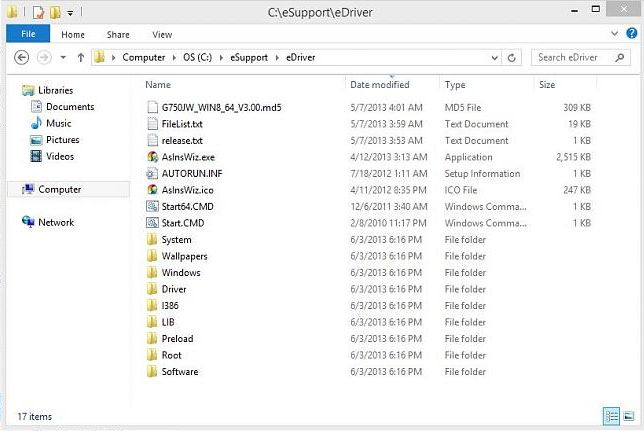The width and height of the screenshot is (644, 431).
Task: Open the Help question mark icon
Action: 632,33
